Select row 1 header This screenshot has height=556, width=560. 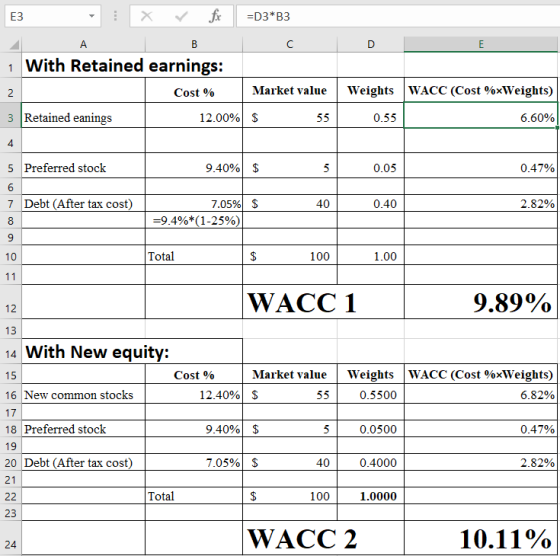11,65
